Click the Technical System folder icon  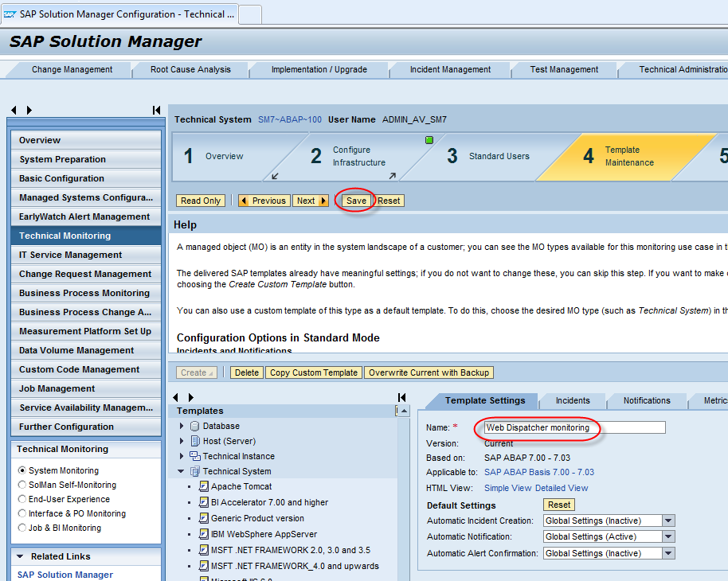pyautogui.click(x=195, y=471)
